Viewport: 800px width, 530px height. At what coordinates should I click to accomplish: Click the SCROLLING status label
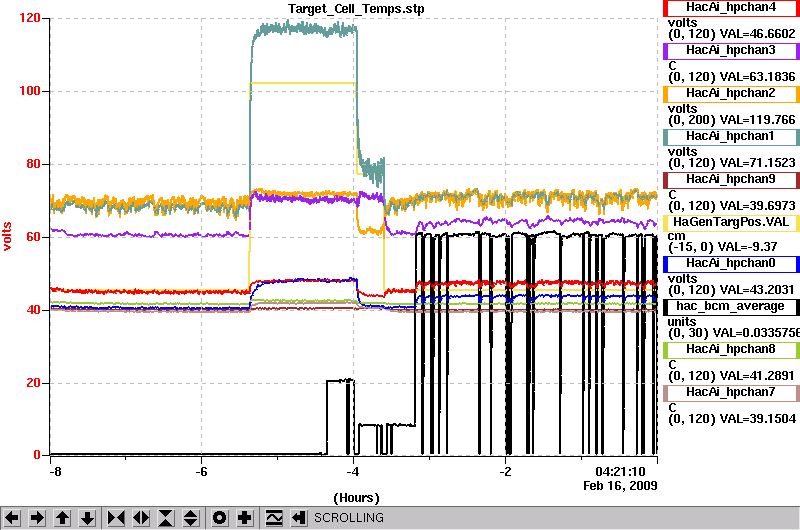(349, 518)
